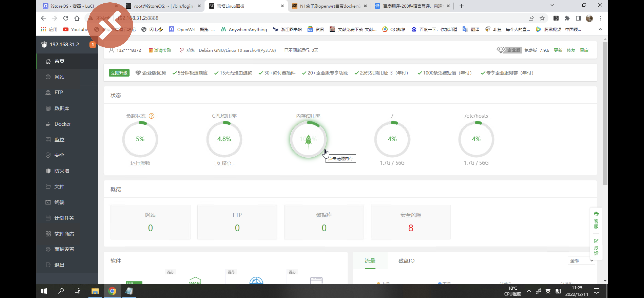Click the share page icon in address bar
644x298 pixels.
(x=531, y=18)
